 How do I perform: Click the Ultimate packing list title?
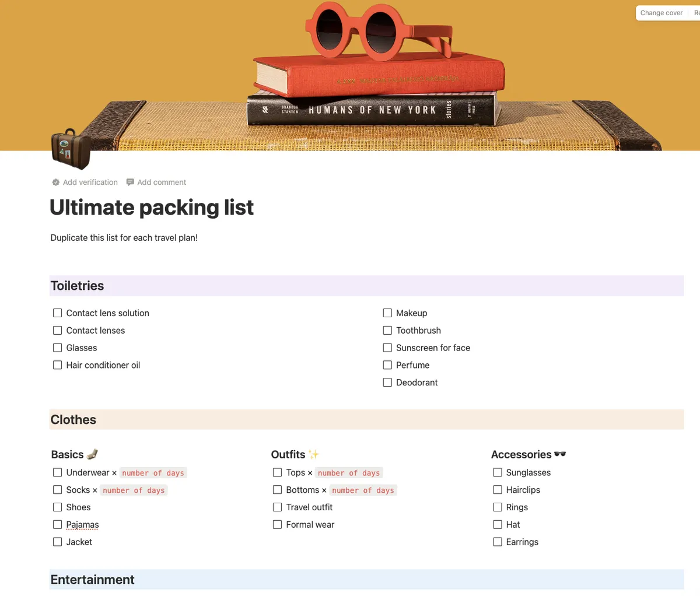pos(151,207)
